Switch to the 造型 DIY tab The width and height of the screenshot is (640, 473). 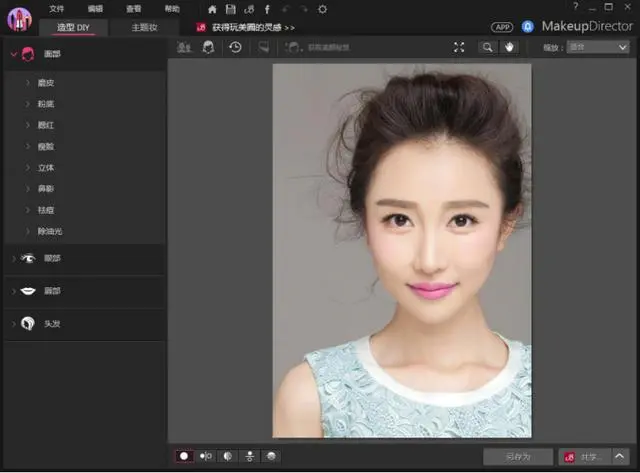[x=73, y=27]
